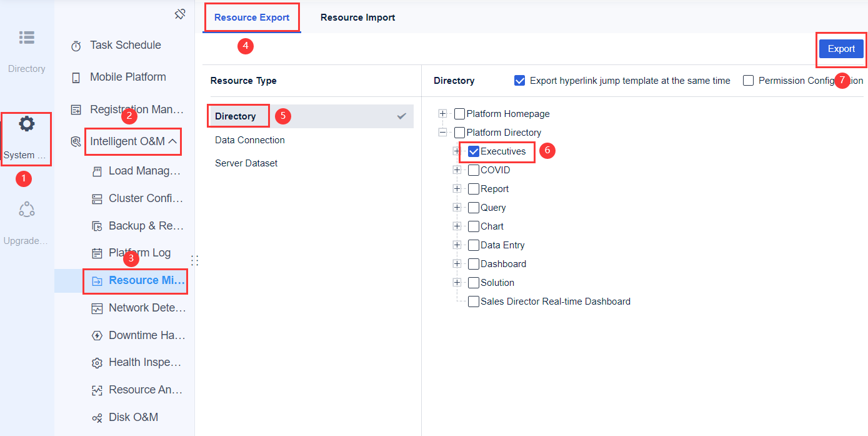
Task: Check the Platform Homepage checkbox
Action: tap(459, 114)
